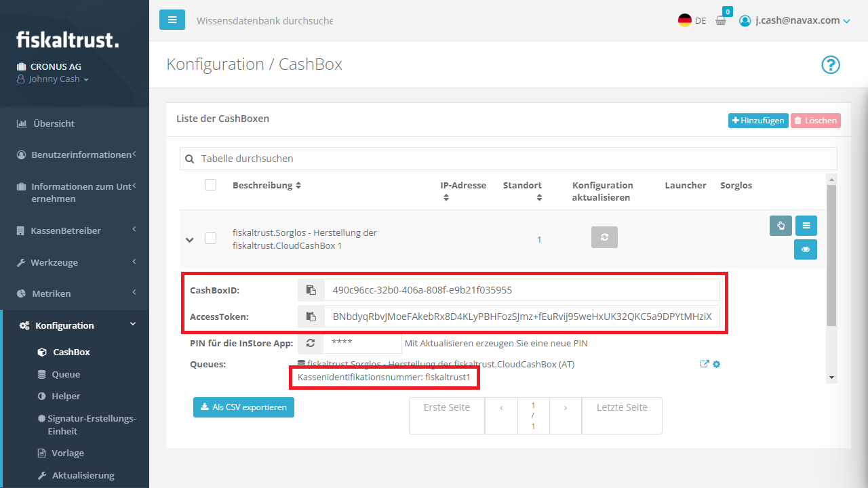The height and width of the screenshot is (488, 868).
Task: Focus the Tabelle durchsuchen search field
Action: [509, 159]
